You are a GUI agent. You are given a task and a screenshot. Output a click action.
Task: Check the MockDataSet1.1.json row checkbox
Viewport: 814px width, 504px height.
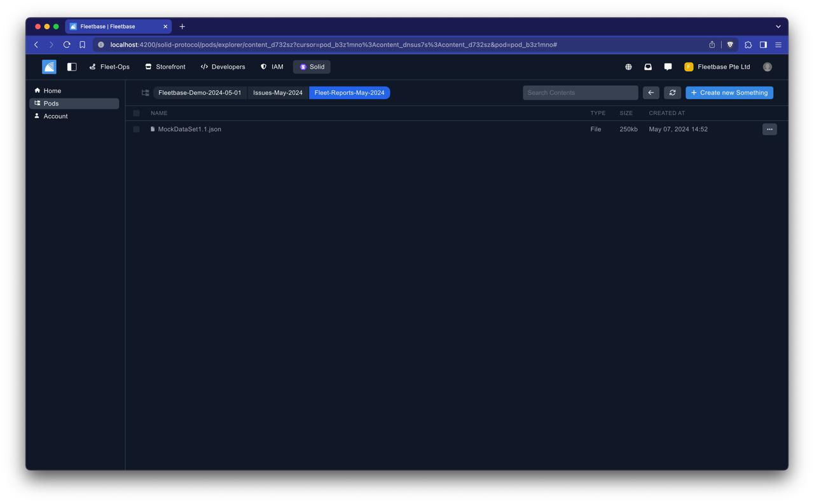tap(136, 129)
